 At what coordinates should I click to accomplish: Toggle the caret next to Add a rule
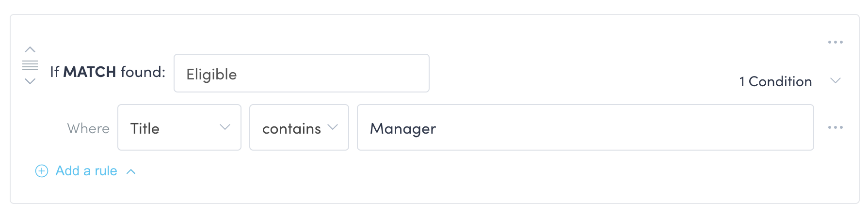(131, 171)
